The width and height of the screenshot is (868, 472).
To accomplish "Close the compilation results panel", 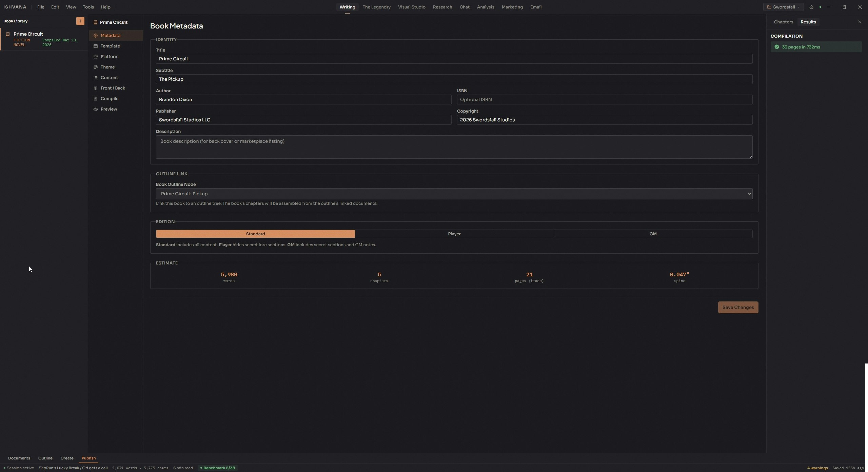I will pos(860,22).
